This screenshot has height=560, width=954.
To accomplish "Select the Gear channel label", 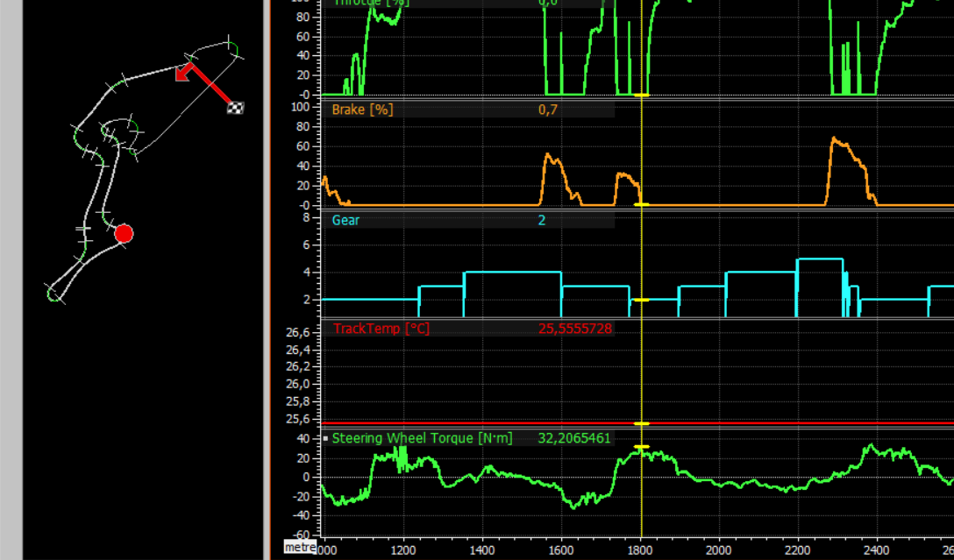I will [345, 220].
